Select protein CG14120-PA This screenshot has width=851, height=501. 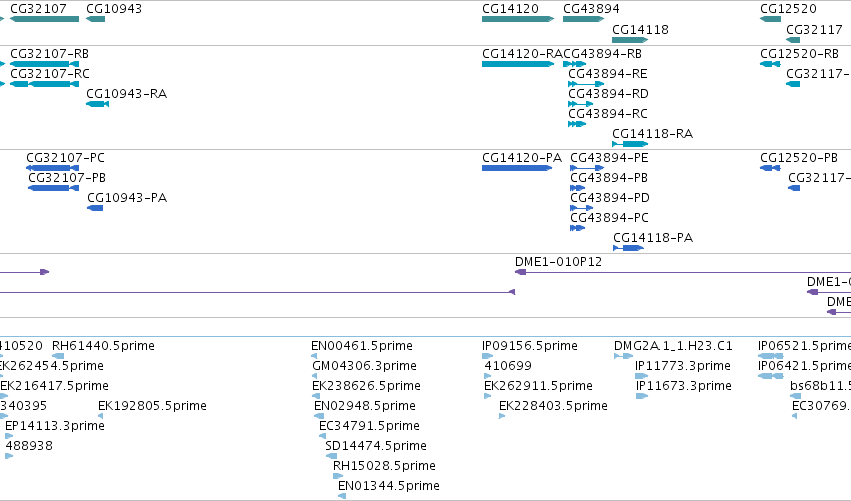point(517,168)
